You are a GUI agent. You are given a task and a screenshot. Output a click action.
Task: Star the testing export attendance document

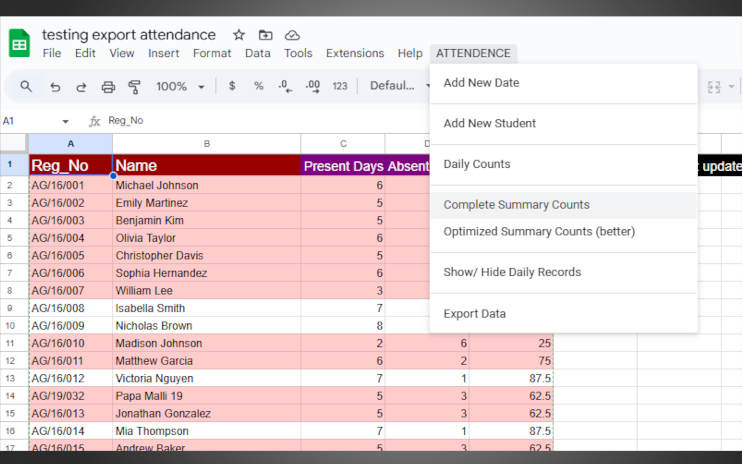point(239,35)
